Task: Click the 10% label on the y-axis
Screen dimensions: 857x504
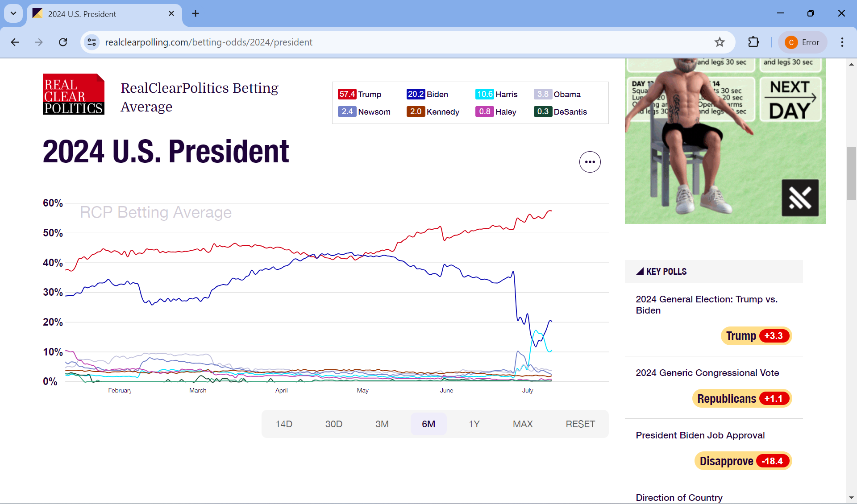Action: 53,352
